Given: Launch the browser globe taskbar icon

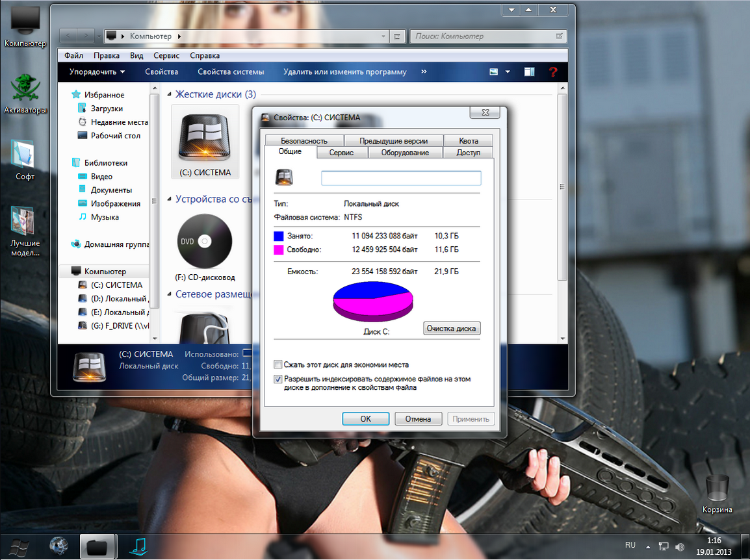Looking at the screenshot, I should (59, 546).
